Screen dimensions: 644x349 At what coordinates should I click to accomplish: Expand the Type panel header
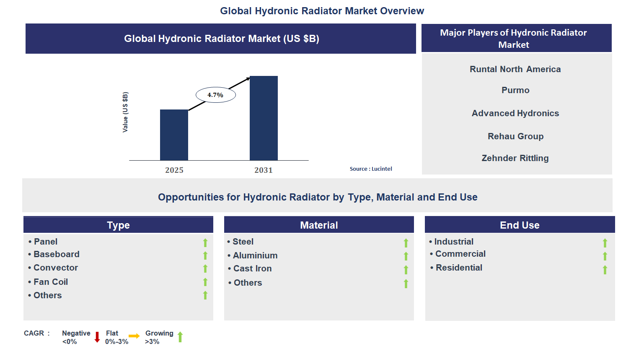point(118,225)
